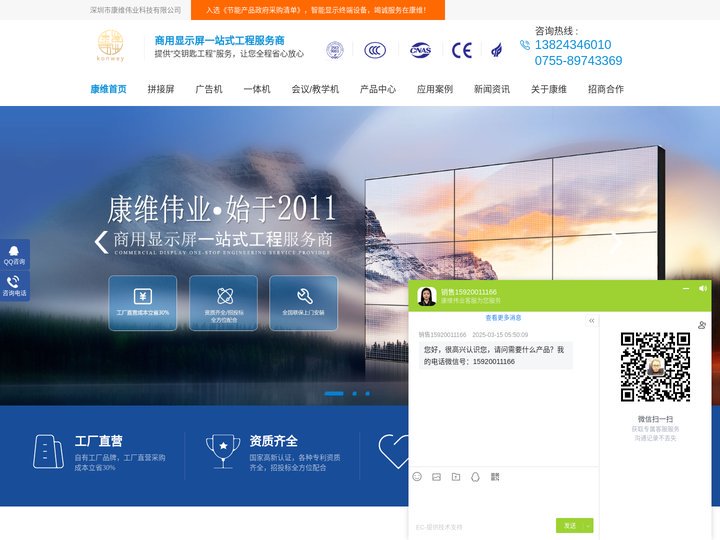Click 深圳市康维伟业科技有限公司 text at top
720x540 pixels.
[135, 10]
